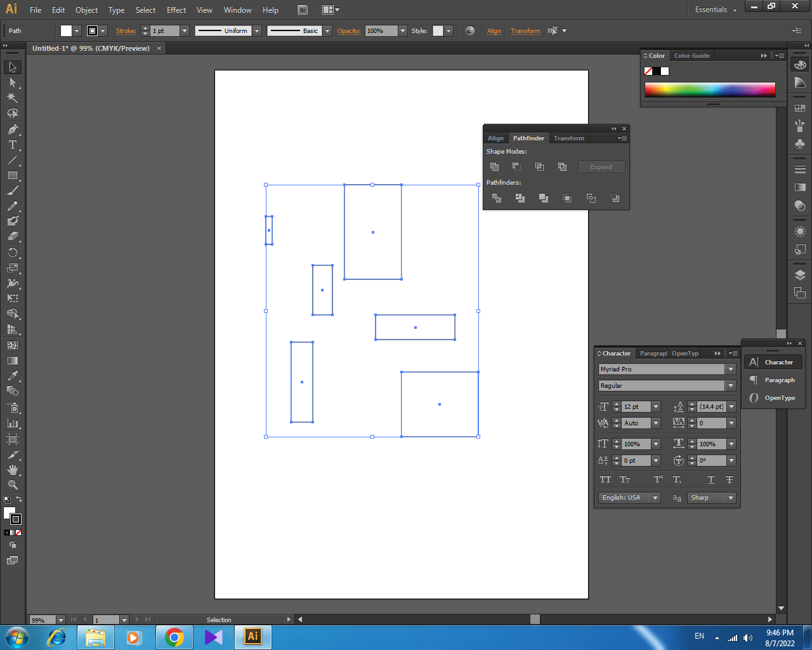Click fill color swatch in control bar

[66, 30]
